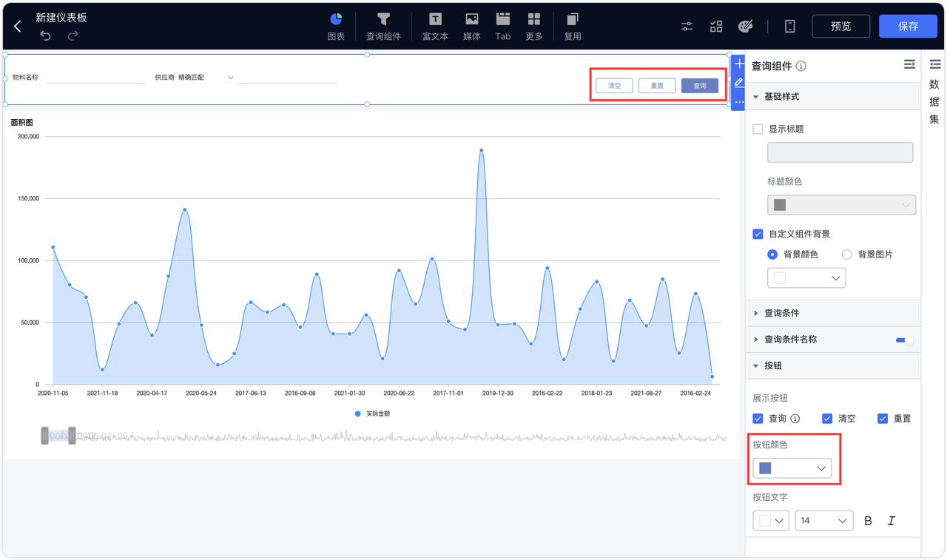Open the button text color swatch
The image size is (947, 560).
[771, 521]
